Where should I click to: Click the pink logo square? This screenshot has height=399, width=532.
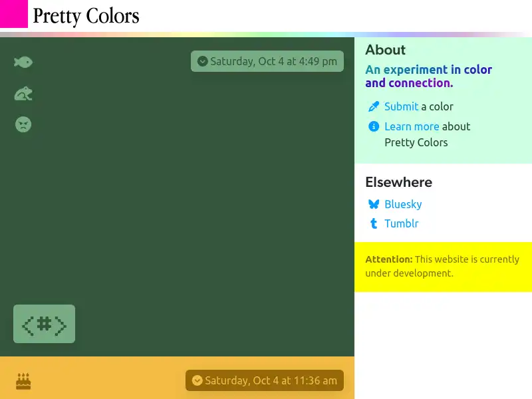[13, 13]
